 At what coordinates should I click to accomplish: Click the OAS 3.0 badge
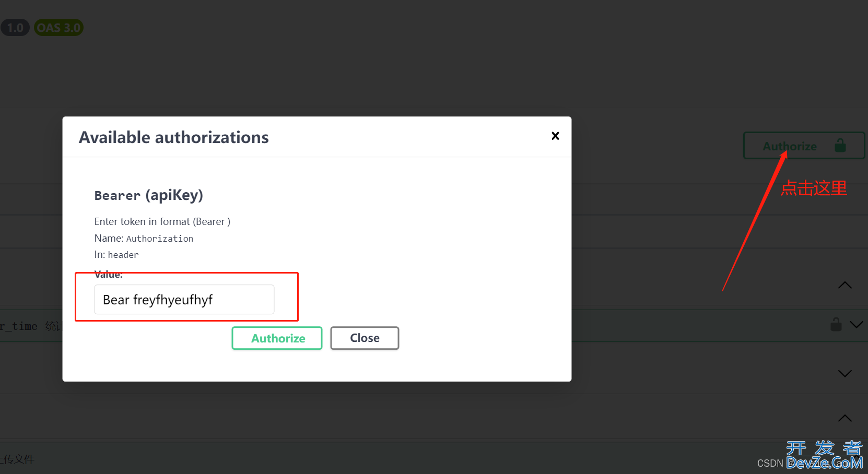[x=58, y=28]
